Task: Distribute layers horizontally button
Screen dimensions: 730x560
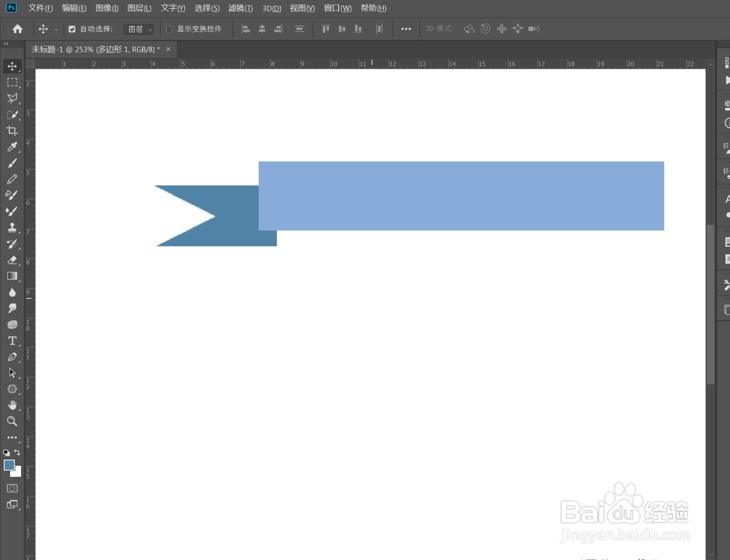Action: tap(379, 29)
